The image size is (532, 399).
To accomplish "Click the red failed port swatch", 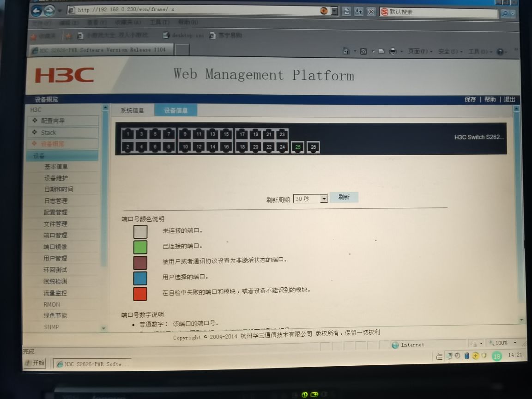I will (140, 294).
